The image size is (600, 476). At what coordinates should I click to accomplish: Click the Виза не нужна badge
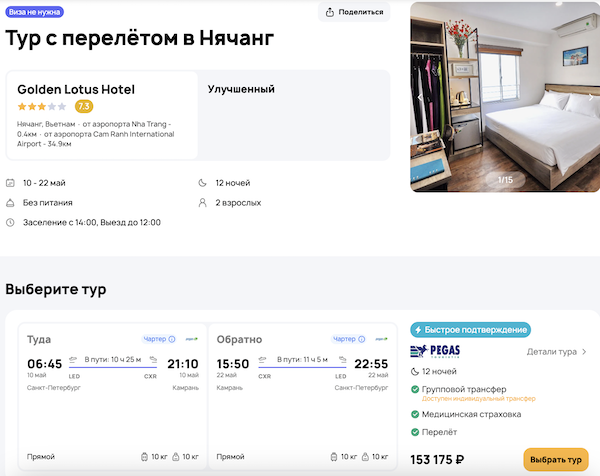click(x=35, y=12)
